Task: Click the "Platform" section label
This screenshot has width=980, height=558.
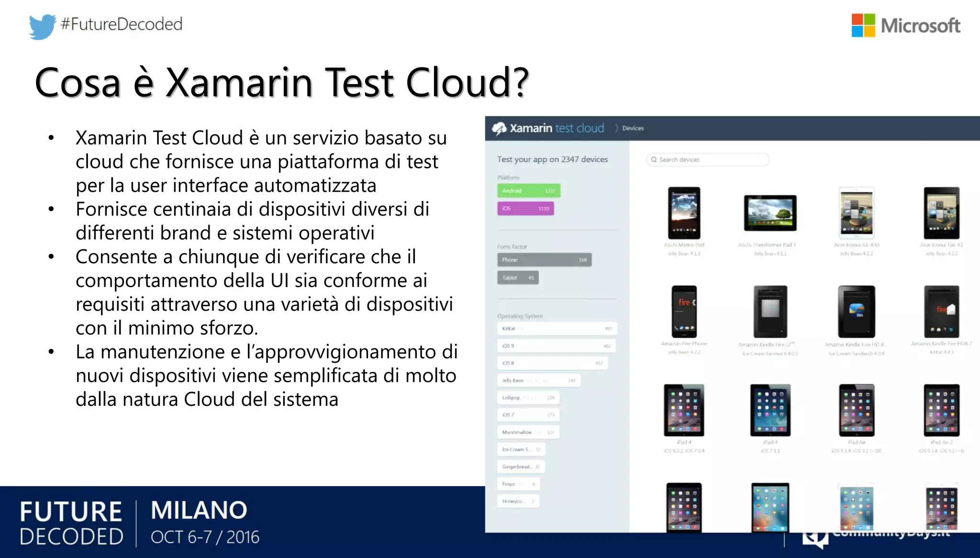Action: [508, 178]
